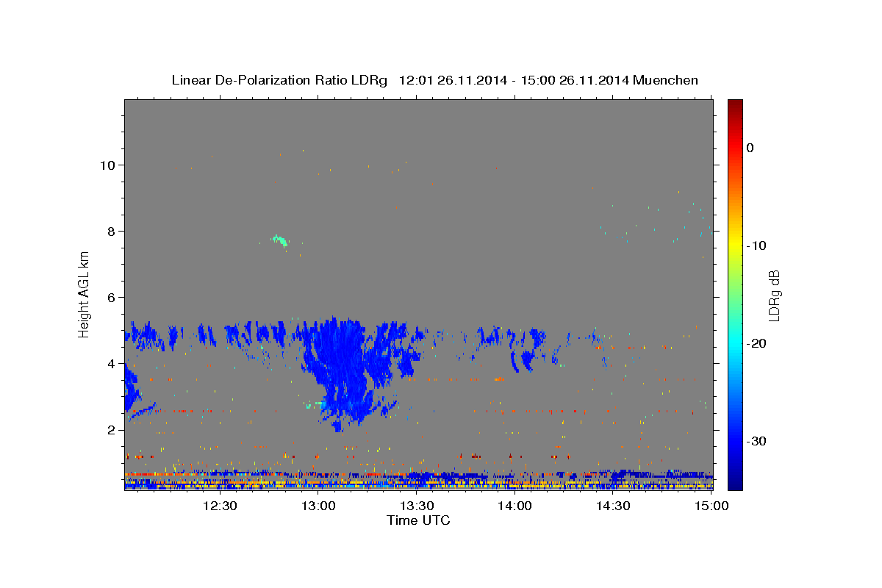
Task: Click the 'LDRg dB' colorbar label
Action: pos(773,295)
